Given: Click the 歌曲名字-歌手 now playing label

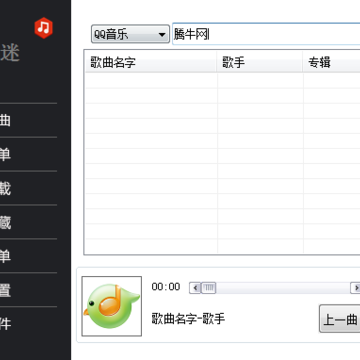Looking at the screenshot, I should click(188, 319).
